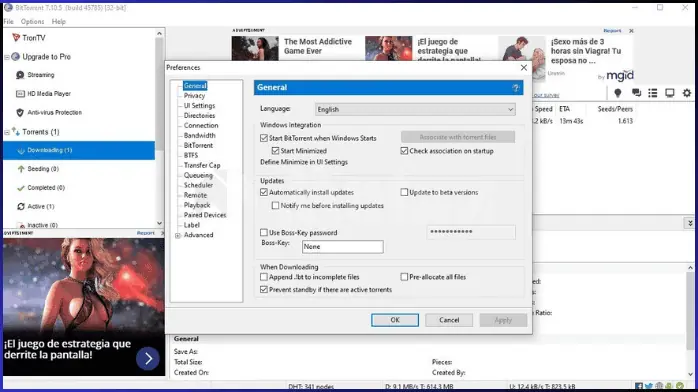Viewport: 698px width, 392px height.
Task: Click the Facebook icon in the status bar
Action: coord(639,386)
